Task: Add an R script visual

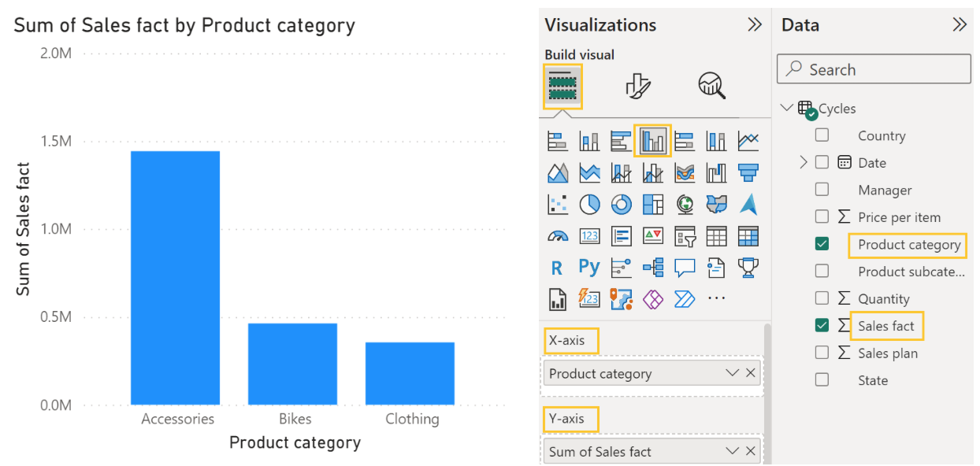Action: pos(557,268)
